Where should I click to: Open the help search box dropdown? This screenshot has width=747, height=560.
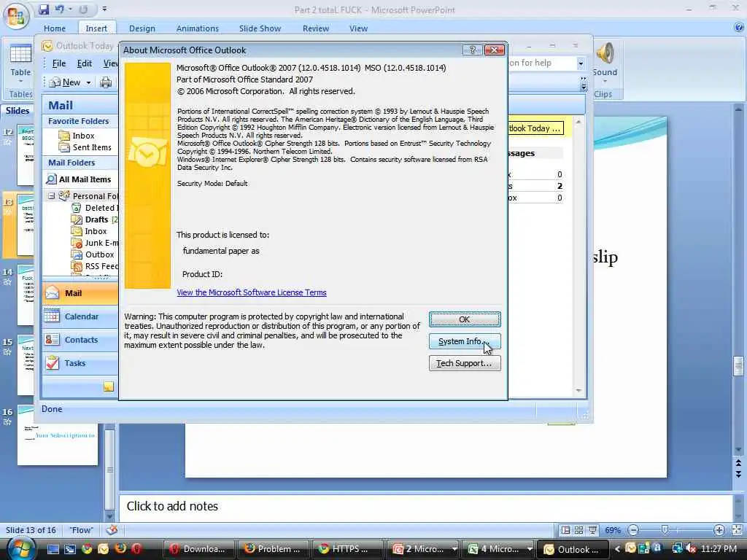pyautogui.click(x=580, y=63)
